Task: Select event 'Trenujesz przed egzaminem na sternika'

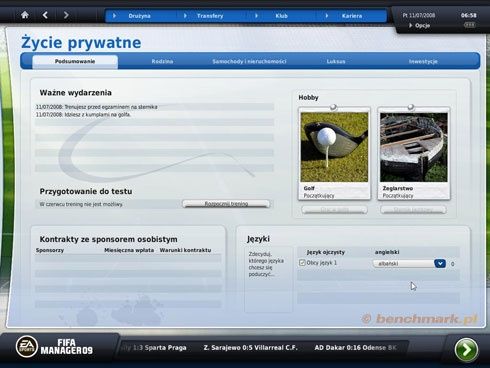Action: pyautogui.click(x=97, y=107)
